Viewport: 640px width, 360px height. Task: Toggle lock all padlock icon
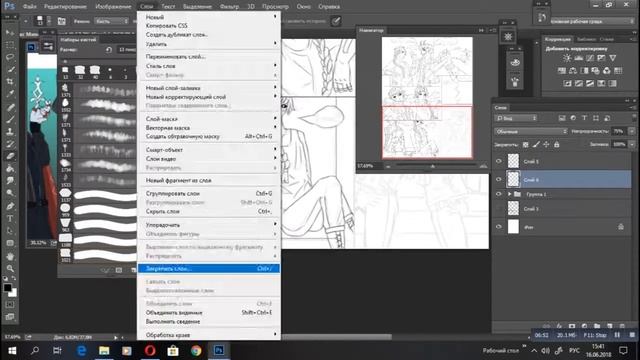pyautogui.click(x=556, y=144)
